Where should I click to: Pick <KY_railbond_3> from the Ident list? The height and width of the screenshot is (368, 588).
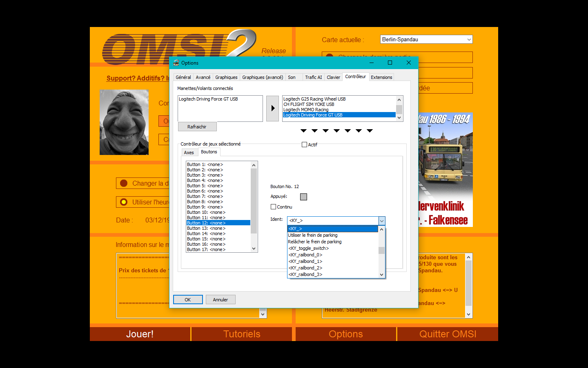333,274
